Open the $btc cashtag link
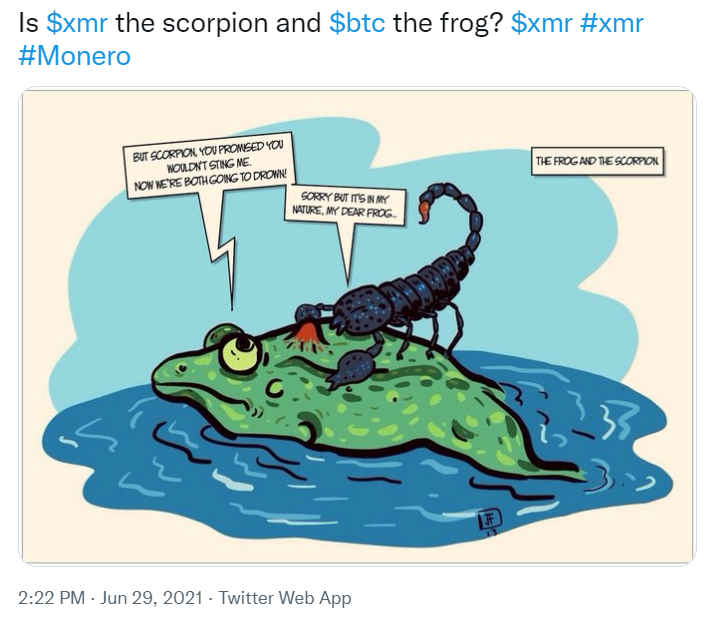 click(x=358, y=24)
